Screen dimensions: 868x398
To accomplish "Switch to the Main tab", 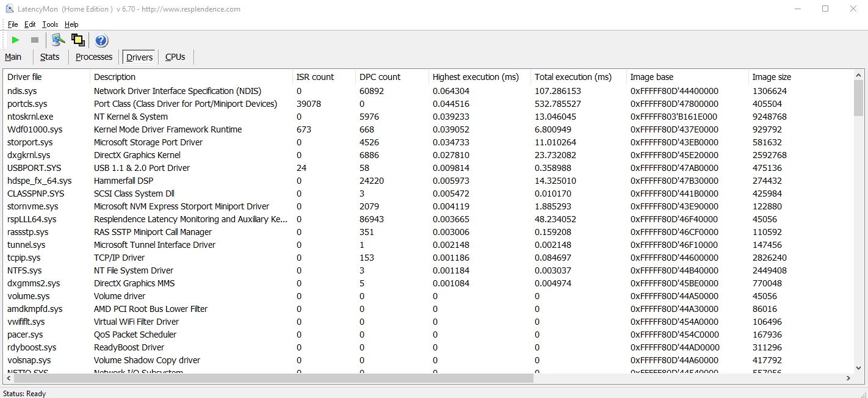I will 13,57.
